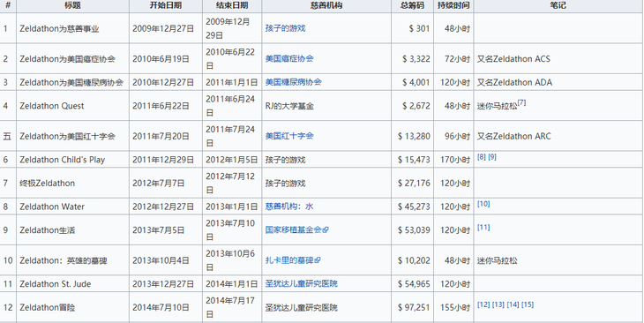
Task: Click citation [14] in Zeldathon冒险 row
Action: pyautogui.click(x=513, y=304)
